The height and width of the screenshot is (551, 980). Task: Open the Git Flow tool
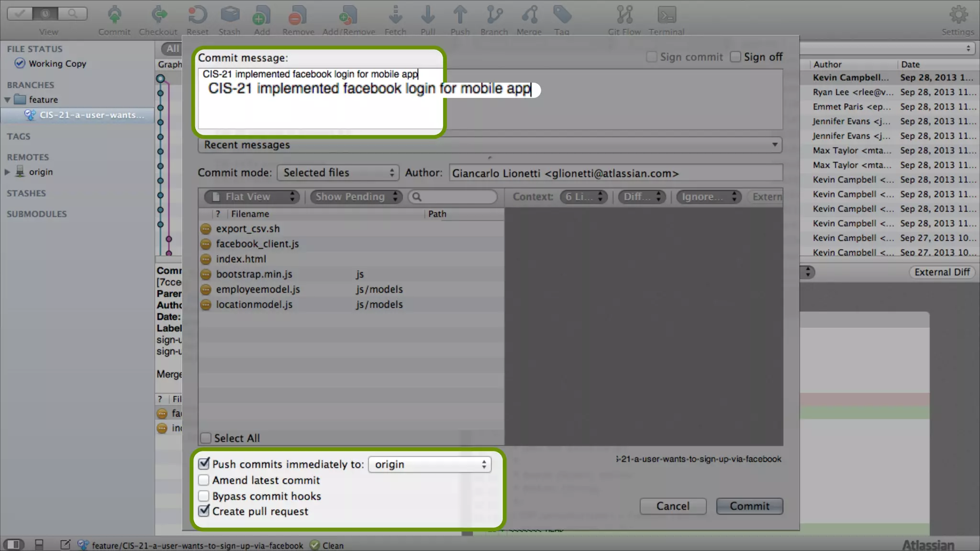coord(624,15)
